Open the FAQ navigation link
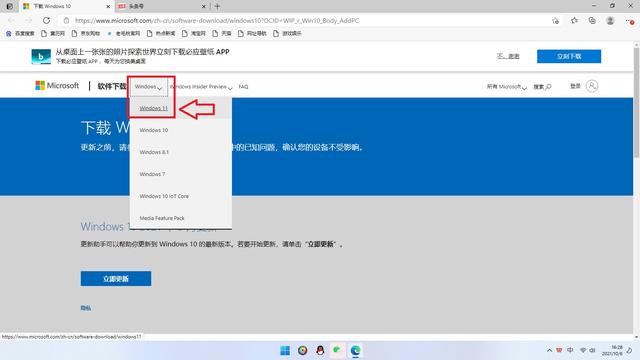The image size is (640, 360). [243, 87]
